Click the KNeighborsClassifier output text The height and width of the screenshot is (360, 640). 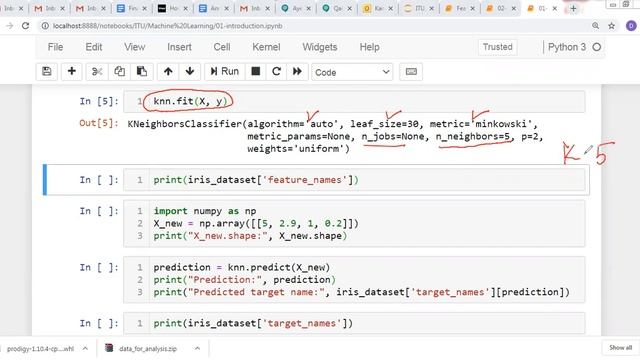[335, 136]
